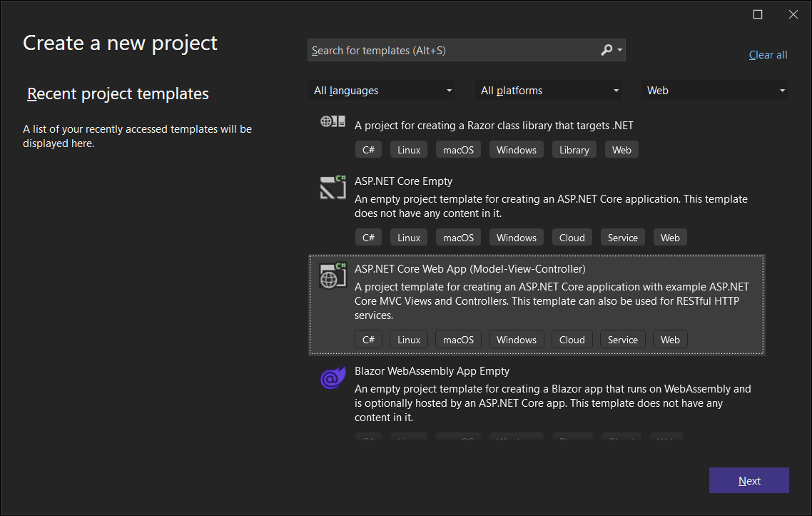Click the Library tag on the Razor template
This screenshot has height=516, width=812.
click(x=574, y=149)
